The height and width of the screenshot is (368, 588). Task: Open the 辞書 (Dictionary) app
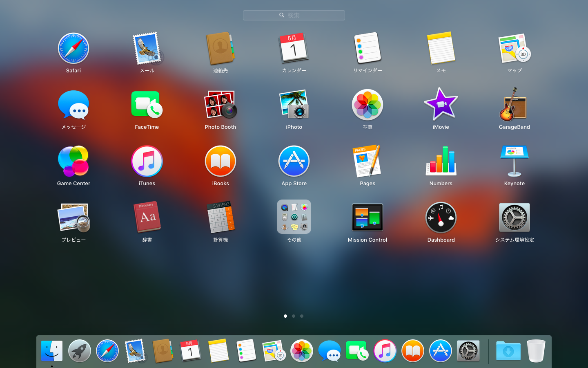(x=147, y=217)
